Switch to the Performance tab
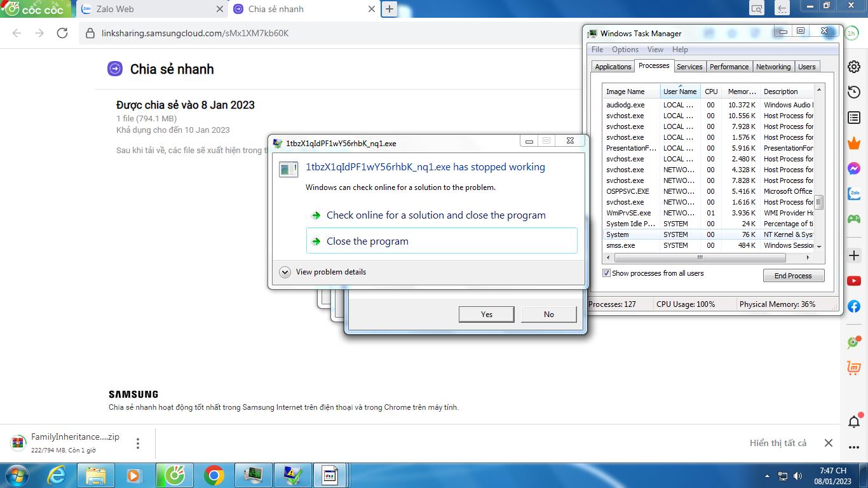The width and height of the screenshot is (868, 488). coord(729,67)
